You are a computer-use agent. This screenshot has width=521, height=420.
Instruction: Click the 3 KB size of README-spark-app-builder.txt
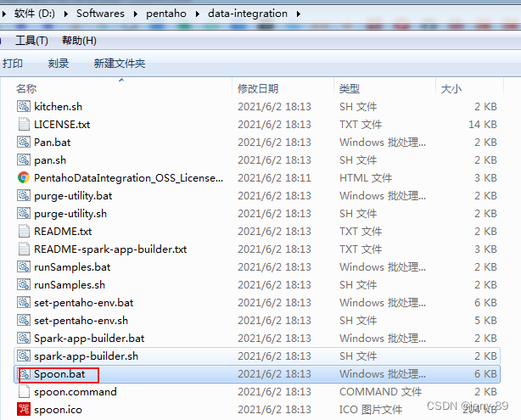click(485, 249)
